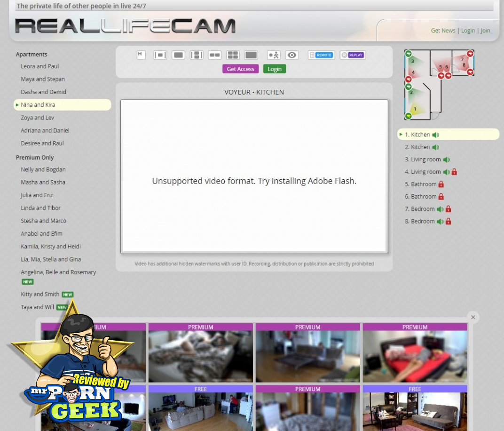The image size is (504, 431).
Task: Select camera 2 green marker on floor plan
Action: coord(408,87)
